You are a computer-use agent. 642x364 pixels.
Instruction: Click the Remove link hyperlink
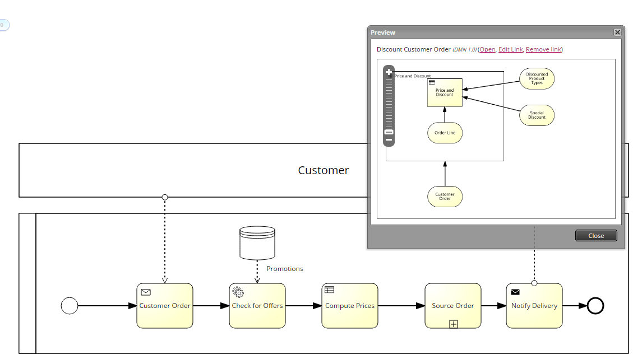[x=543, y=49]
